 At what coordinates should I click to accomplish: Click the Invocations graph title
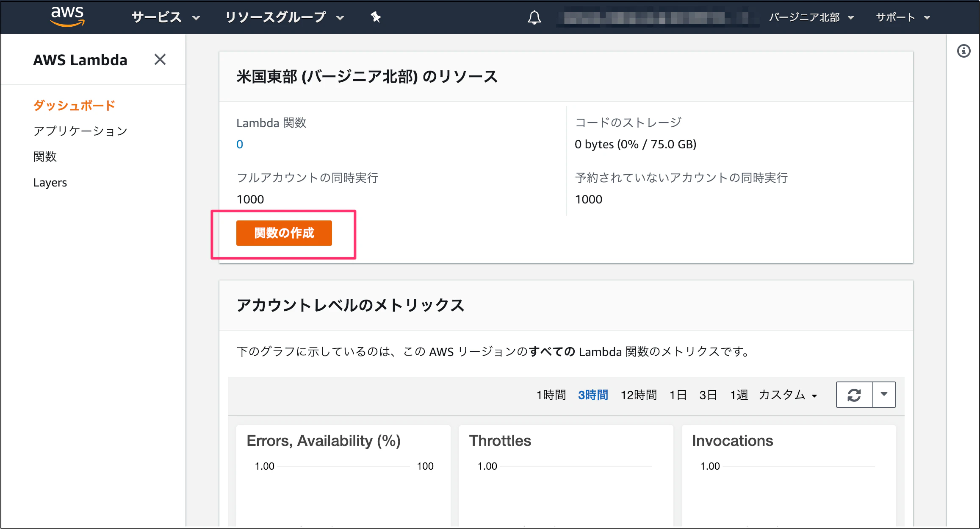(733, 441)
